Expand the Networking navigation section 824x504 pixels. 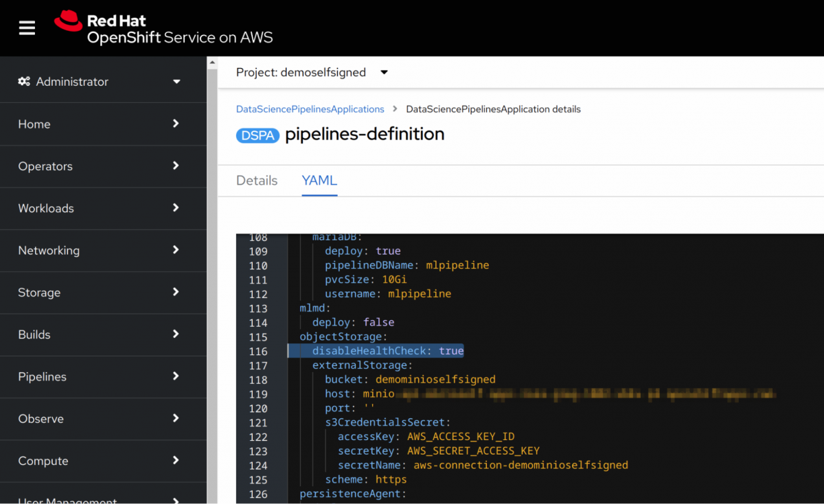click(103, 251)
